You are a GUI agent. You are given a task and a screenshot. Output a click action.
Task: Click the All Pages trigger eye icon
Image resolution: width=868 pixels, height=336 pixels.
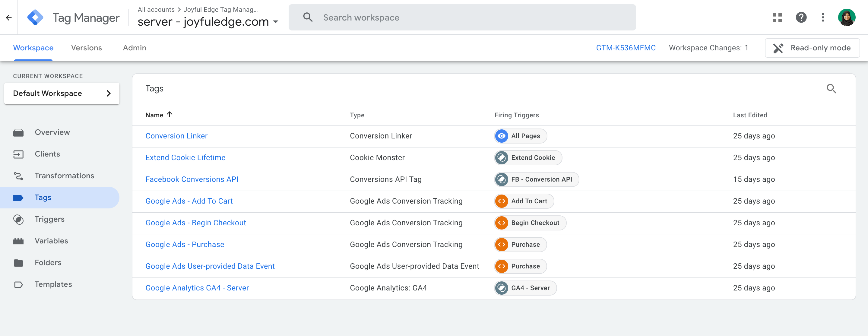pos(501,136)
